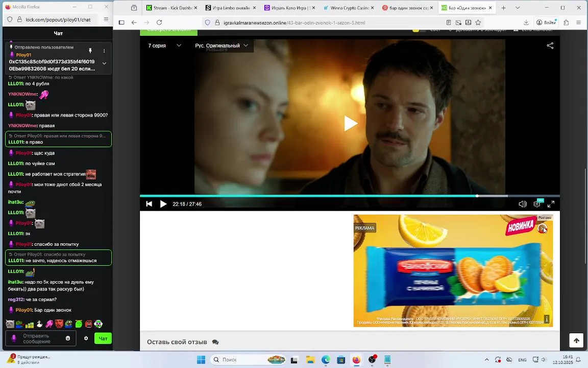Open the emoji picker in the chat input
The image size is (588, 368).
[68, 338]
